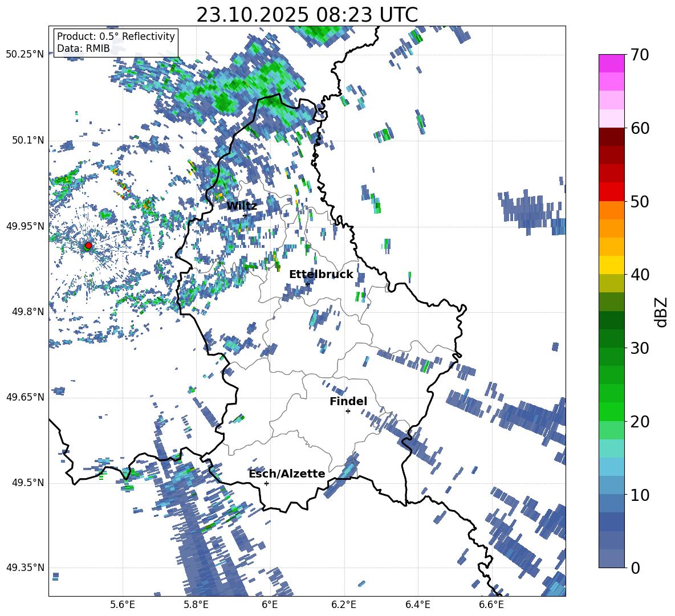Click the 50.1°N latitude label
This screenshot has height=616, width=675.
click(x=29, y=140)
